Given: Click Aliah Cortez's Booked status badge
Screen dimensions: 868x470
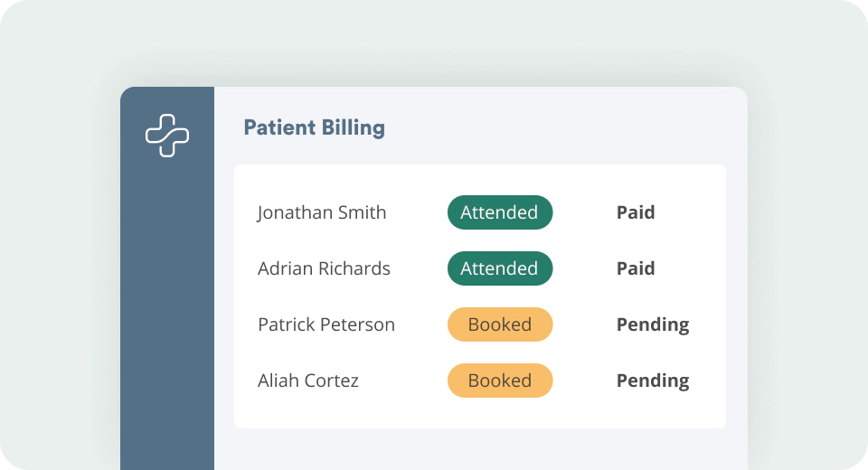Looking at the screenshot, I should [500, 381].
